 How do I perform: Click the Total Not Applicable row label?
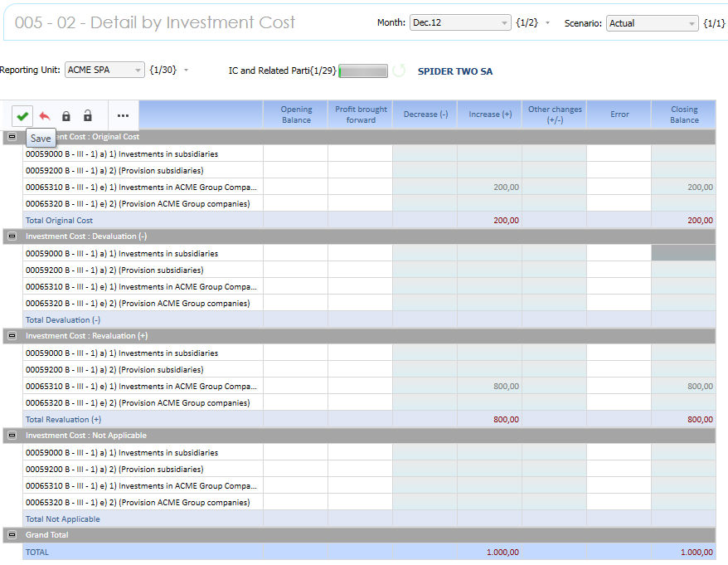(x=63, y=519)
